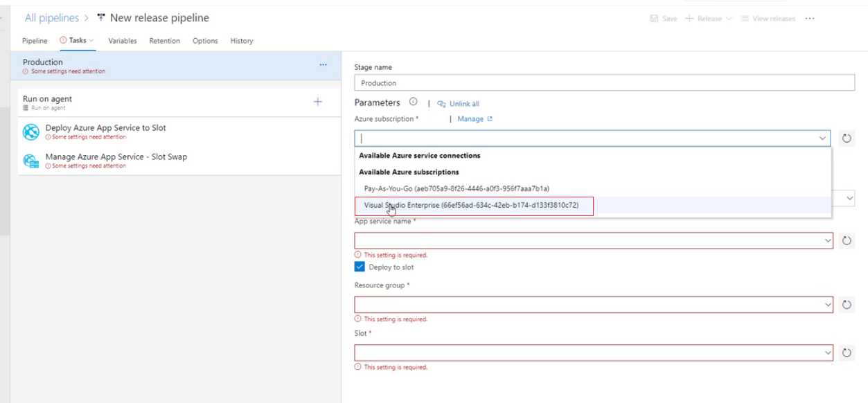This screenshot has width=868, height=403.
Task: Click the Parameters info icon
Action: [414, 102]
